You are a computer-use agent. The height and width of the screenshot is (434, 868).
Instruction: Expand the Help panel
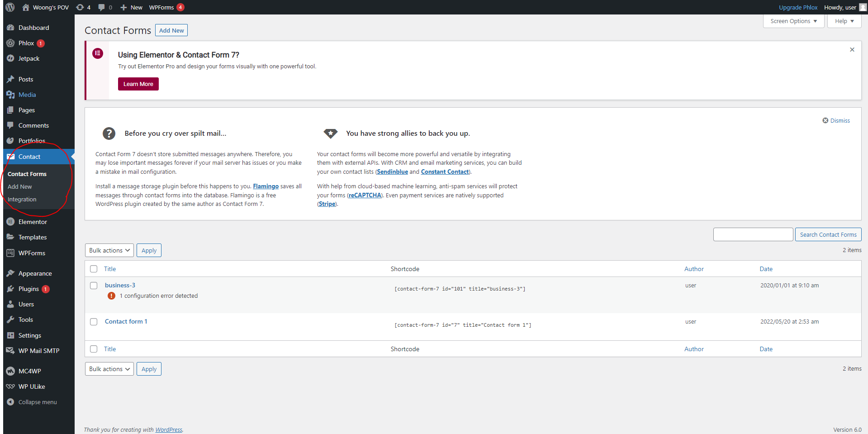click(x=844, y=21)
